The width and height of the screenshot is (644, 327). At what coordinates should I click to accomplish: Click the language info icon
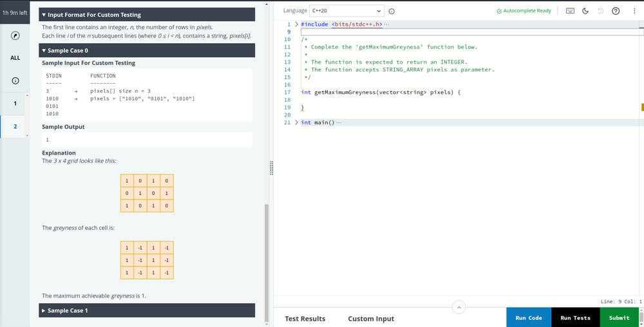pos(392,11)
